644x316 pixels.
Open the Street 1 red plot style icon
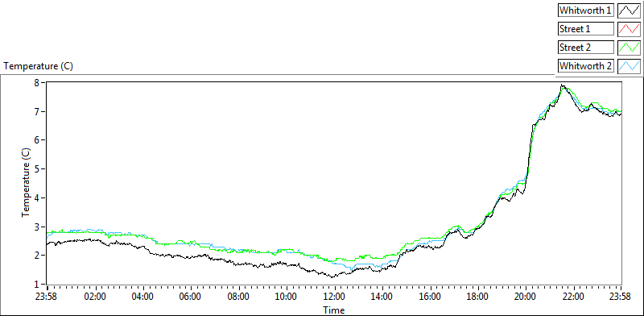point(629,29)
